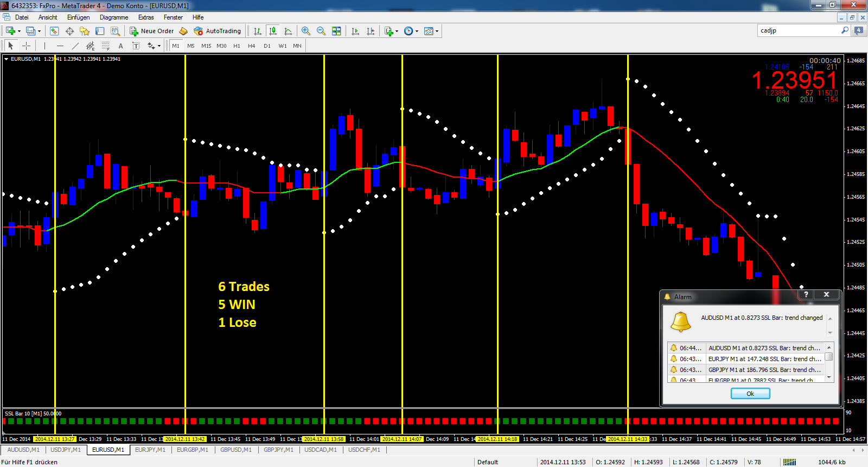Select the cursor arrow tool
Screen dimensions: 868x467
(x=10, y=46)
